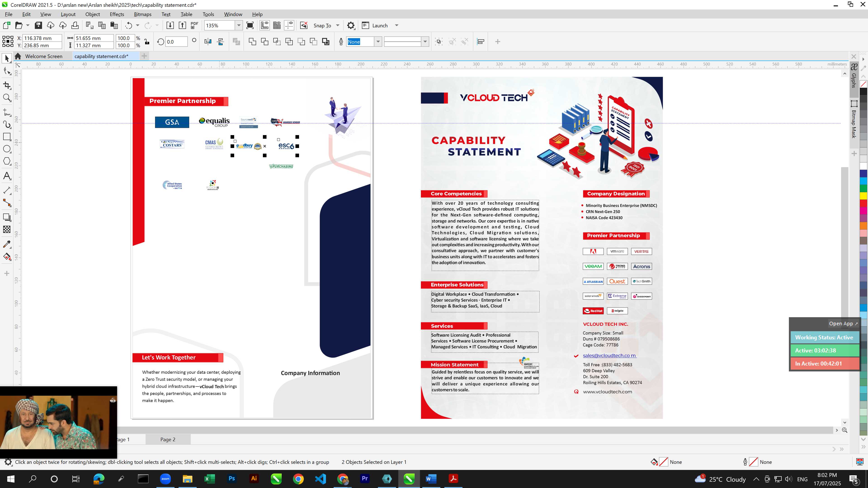The height and width of the screenshot is (488, 868).
Task: Open the Outline width dropdown
Action: 378,41
